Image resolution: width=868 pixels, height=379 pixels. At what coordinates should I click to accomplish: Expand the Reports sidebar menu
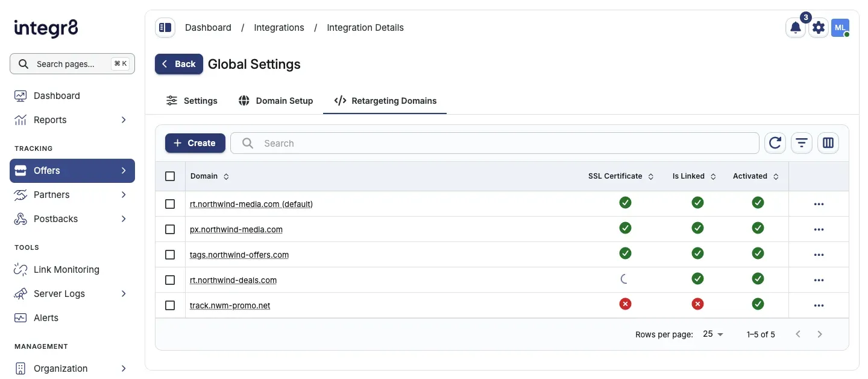pos(72,119)
